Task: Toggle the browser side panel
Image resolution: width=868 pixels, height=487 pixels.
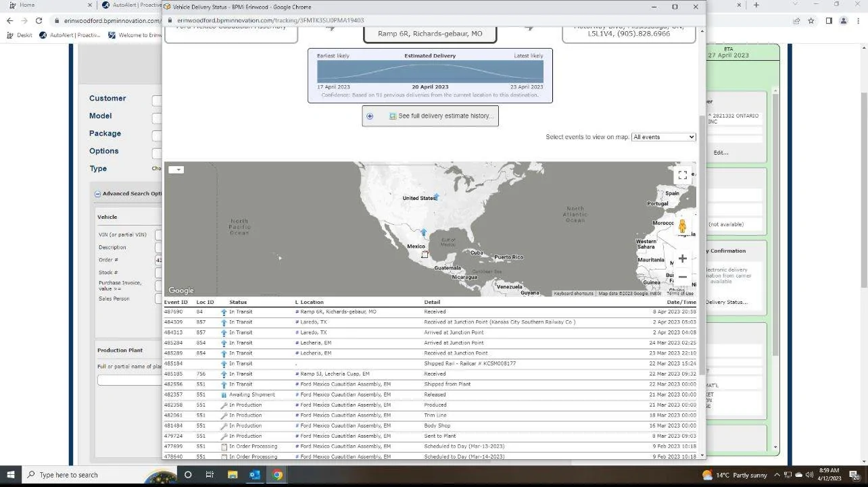Action: click(x=829, y=21)
